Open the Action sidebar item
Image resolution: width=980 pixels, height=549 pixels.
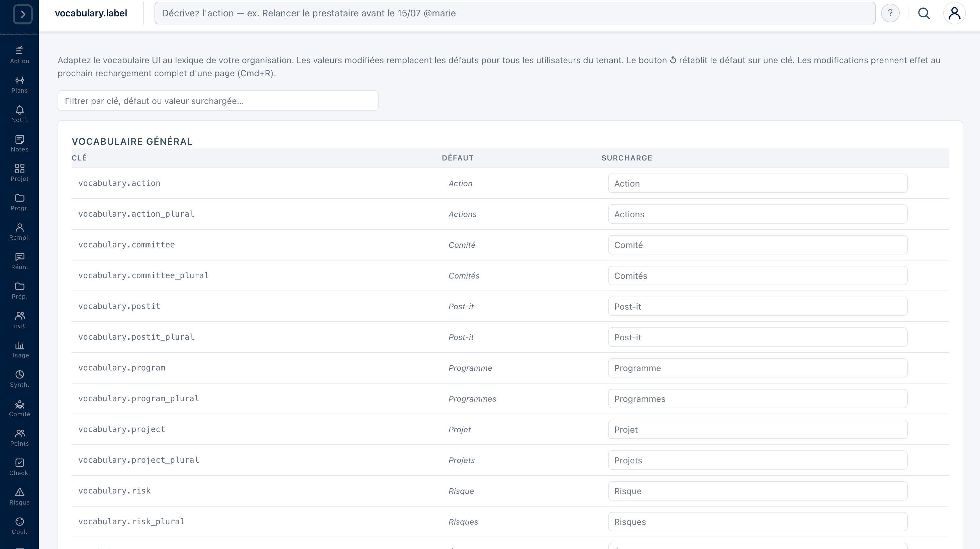pyautogui.click(x=19, y=55)
